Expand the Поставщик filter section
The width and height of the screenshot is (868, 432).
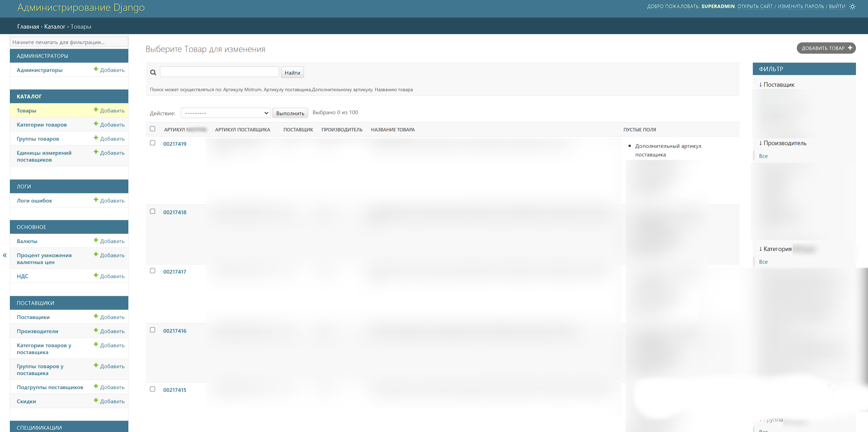777,85
